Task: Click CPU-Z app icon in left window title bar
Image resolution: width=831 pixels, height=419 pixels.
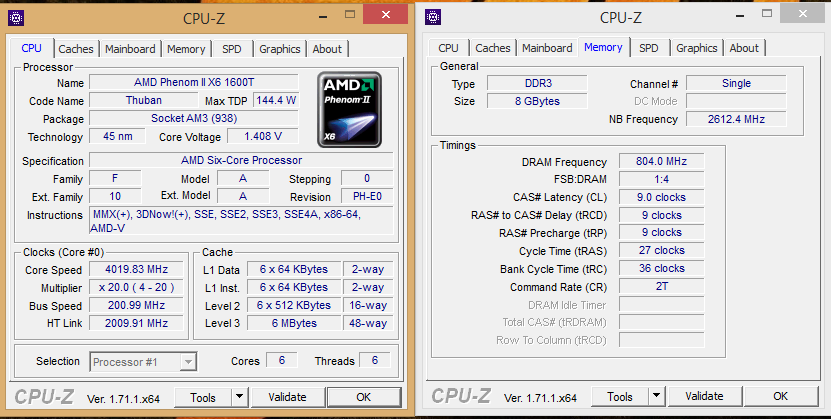Action: pyautogui.click(x=16, y=17)
